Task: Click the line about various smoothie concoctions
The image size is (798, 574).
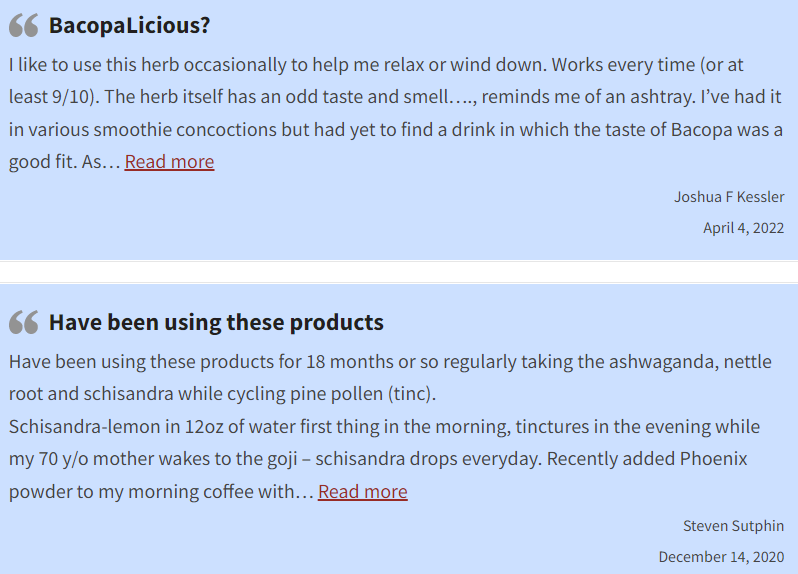Action: point(395,129)
